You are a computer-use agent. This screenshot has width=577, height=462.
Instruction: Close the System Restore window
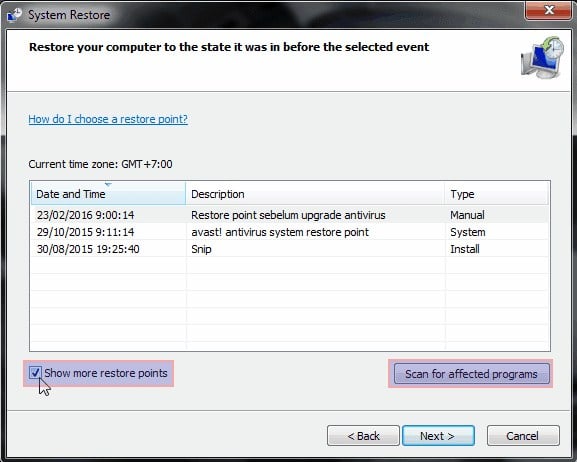coord(548,10)
